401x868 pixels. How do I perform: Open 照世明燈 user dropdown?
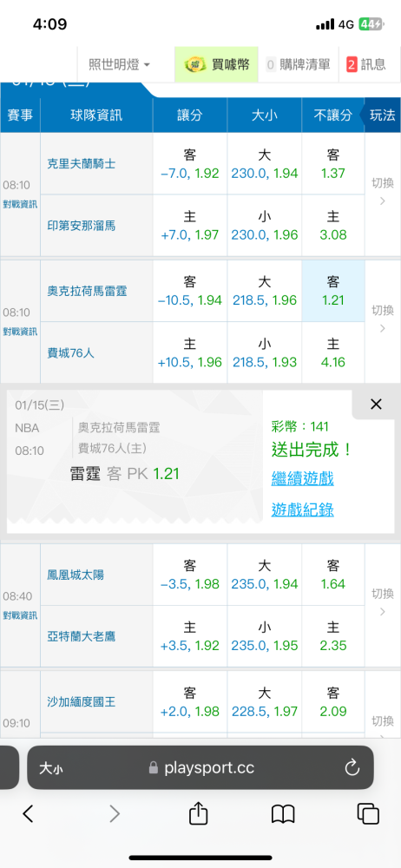pos(119,64)
